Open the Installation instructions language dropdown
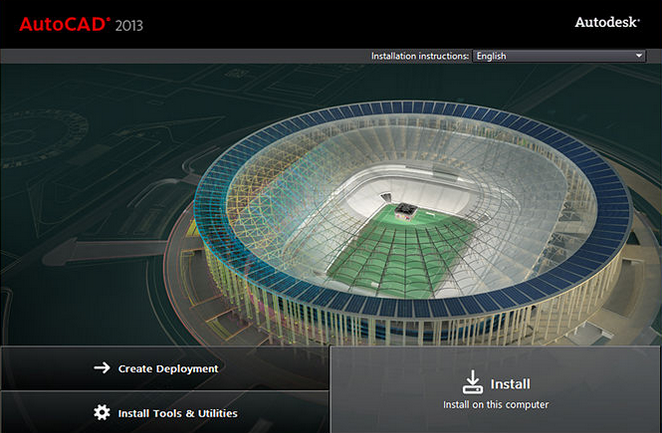The width and height of the screenshot is (662, 433). (559, 56)
